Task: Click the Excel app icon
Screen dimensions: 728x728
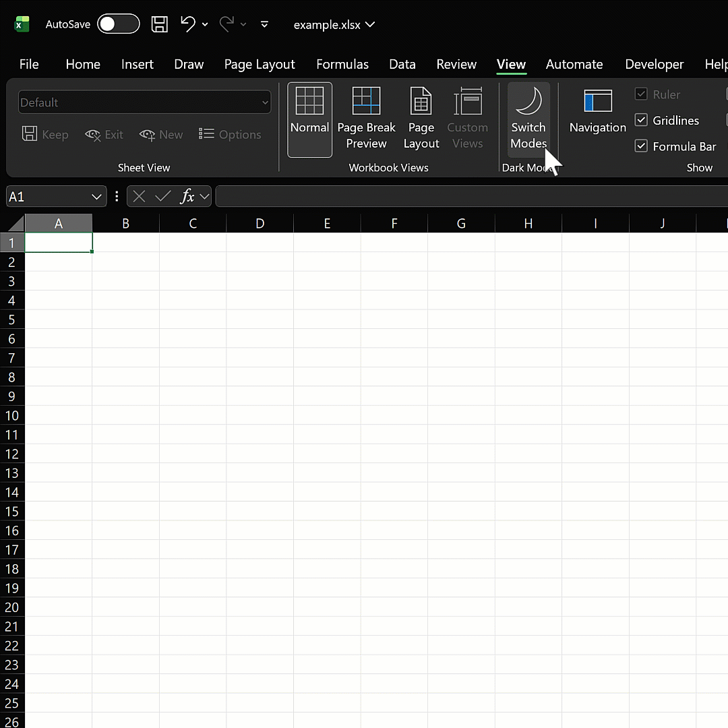Action: [21, 24]
